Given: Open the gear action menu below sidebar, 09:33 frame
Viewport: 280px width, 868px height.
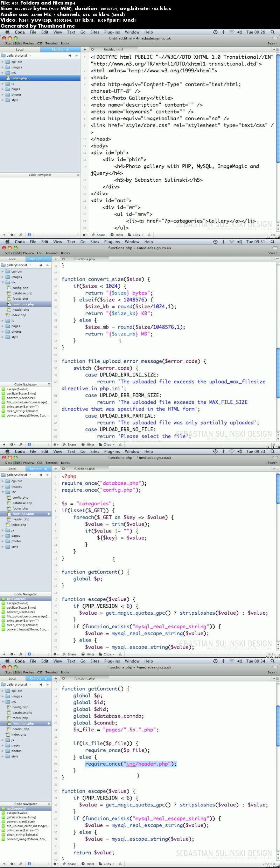Looking at the screenshot, I should tap(13, 654).
